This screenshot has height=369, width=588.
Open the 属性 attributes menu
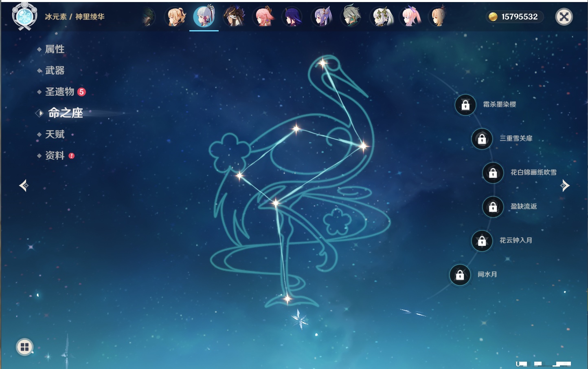click(55, 49)
